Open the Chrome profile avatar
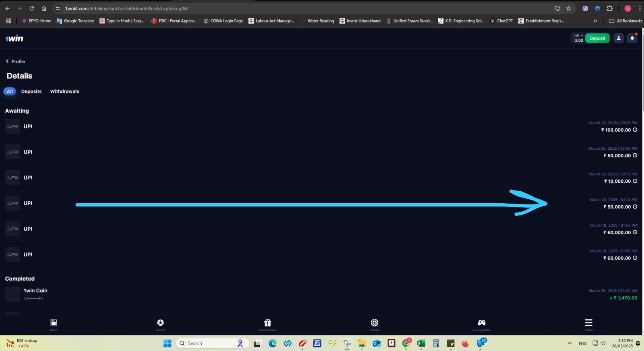 pyautogui.click(x=627, y=8)
